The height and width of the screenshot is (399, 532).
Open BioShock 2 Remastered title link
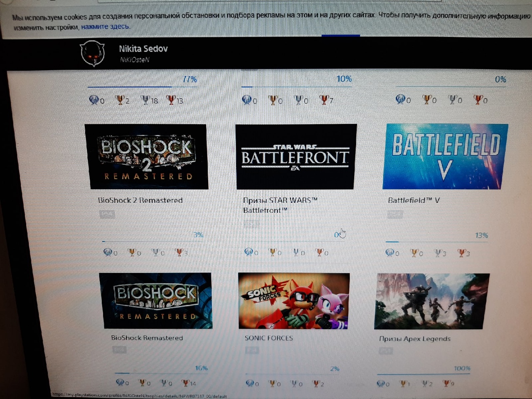(x=140, y=200)
